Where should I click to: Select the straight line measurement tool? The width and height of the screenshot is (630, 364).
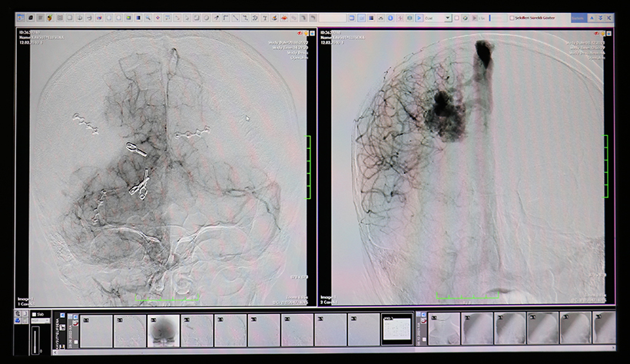point(235,18)
